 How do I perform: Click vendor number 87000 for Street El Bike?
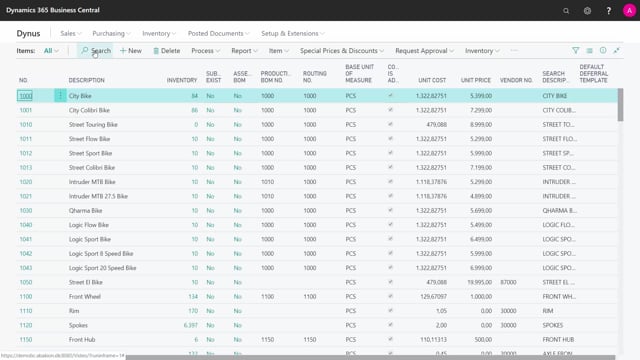click(x=508, y=282)
